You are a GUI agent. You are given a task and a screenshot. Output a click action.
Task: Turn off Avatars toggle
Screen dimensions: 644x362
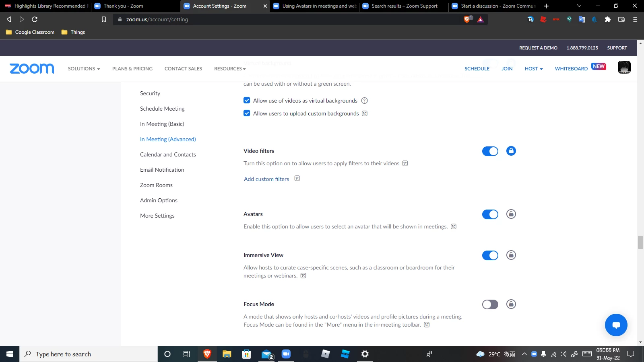pos(490,214)
